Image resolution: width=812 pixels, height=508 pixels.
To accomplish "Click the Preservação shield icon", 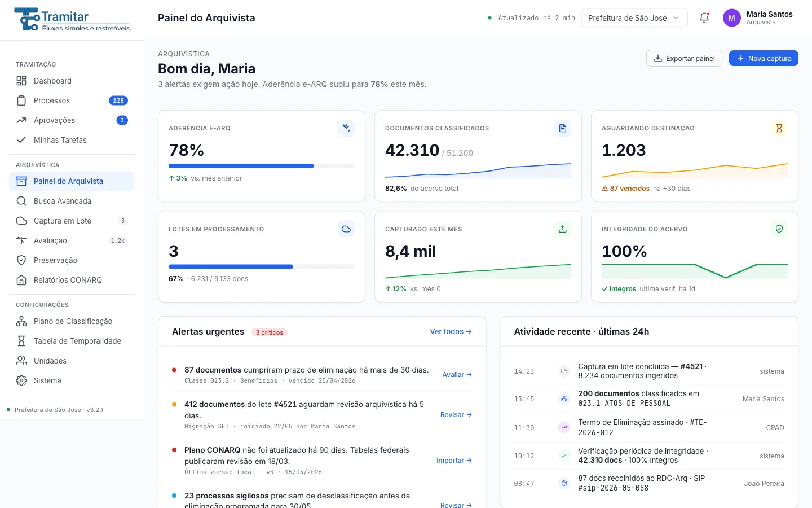I will point(21,260).
